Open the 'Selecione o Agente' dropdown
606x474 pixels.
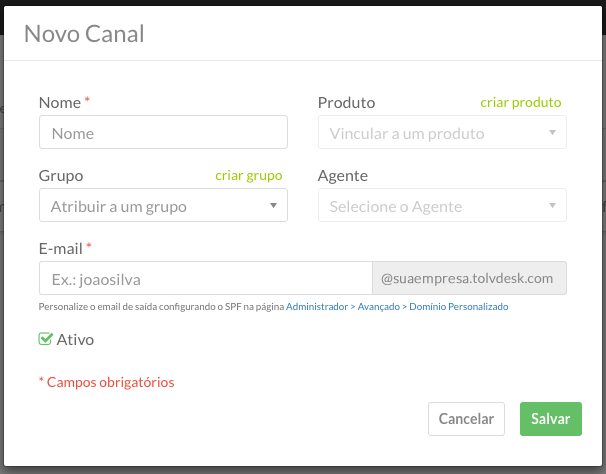click(442, 205)
